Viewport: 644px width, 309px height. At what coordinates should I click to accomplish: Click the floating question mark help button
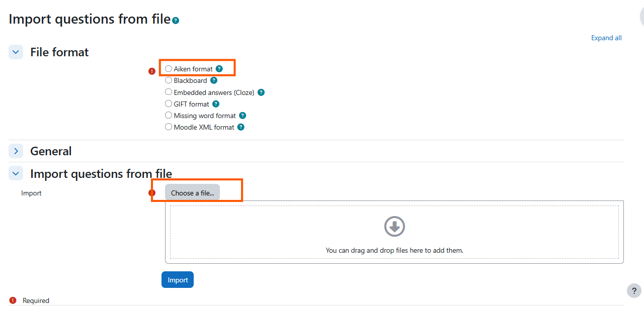point(634,290)
